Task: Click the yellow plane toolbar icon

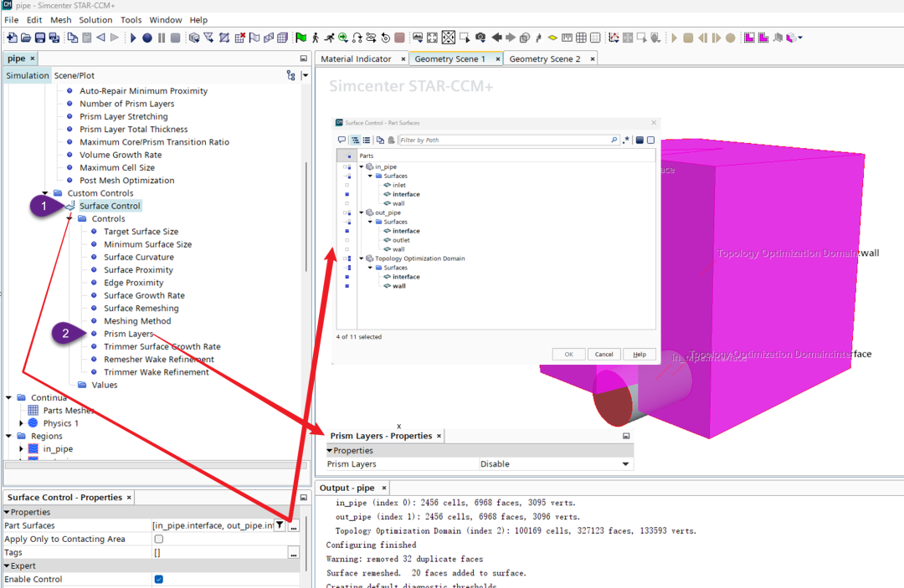Action: [552, 38]
